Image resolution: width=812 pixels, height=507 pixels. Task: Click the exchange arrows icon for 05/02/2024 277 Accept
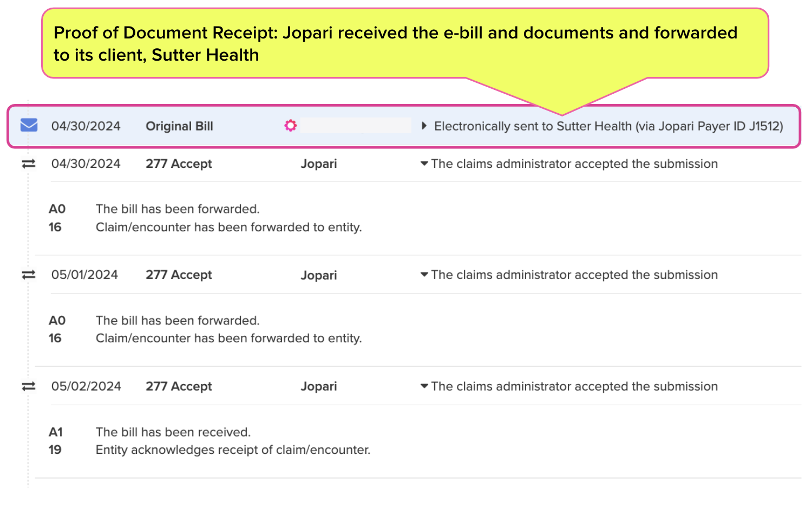click(x=29, y=386)
